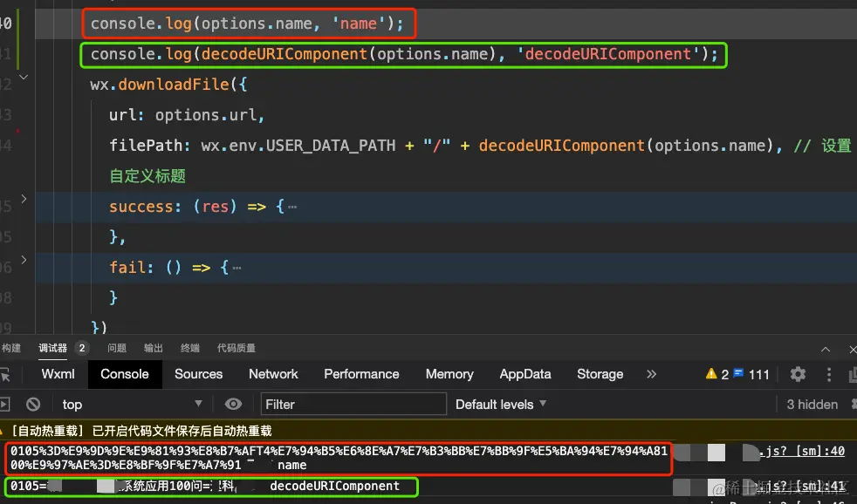
Task: Collapse the bottom panel with caret icon
Action: click(826, 349)
